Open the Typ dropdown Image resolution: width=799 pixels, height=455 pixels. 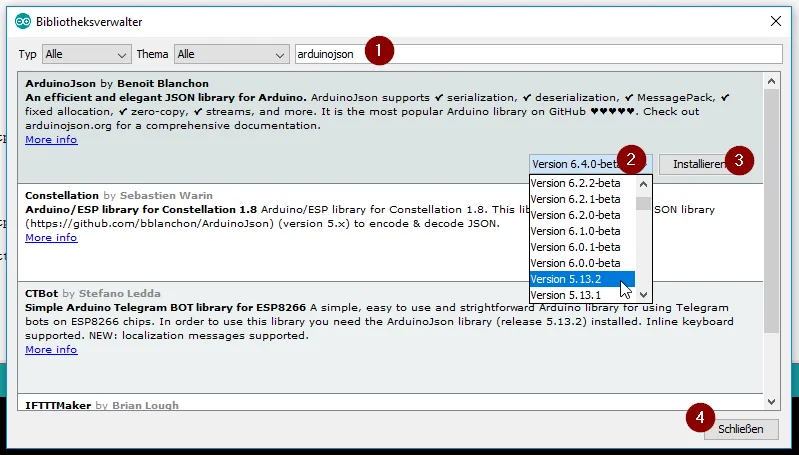pos(86,54)
